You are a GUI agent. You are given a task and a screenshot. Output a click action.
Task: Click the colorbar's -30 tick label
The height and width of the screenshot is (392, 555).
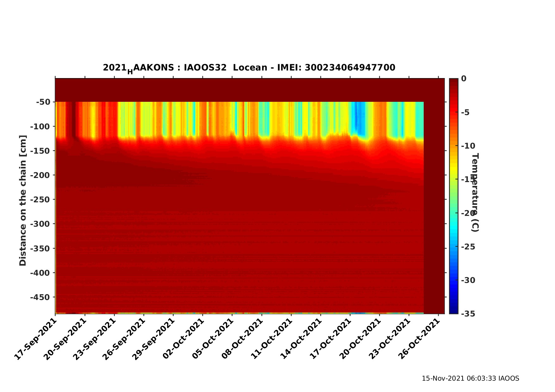468,280
